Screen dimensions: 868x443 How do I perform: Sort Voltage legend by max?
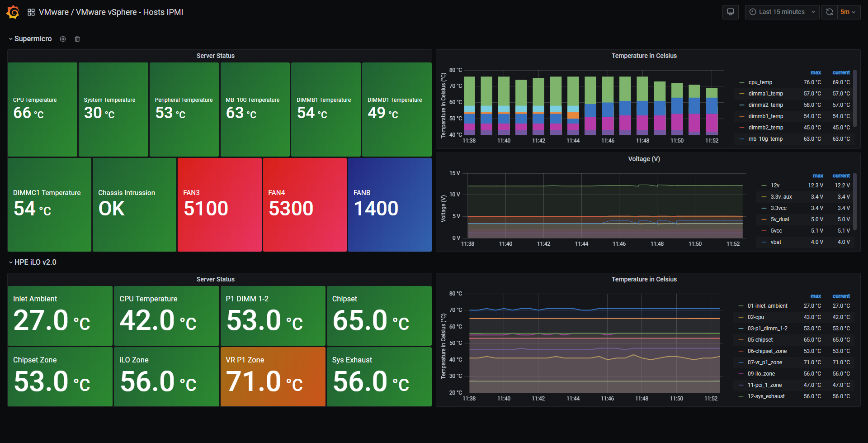tap(818, 176)
